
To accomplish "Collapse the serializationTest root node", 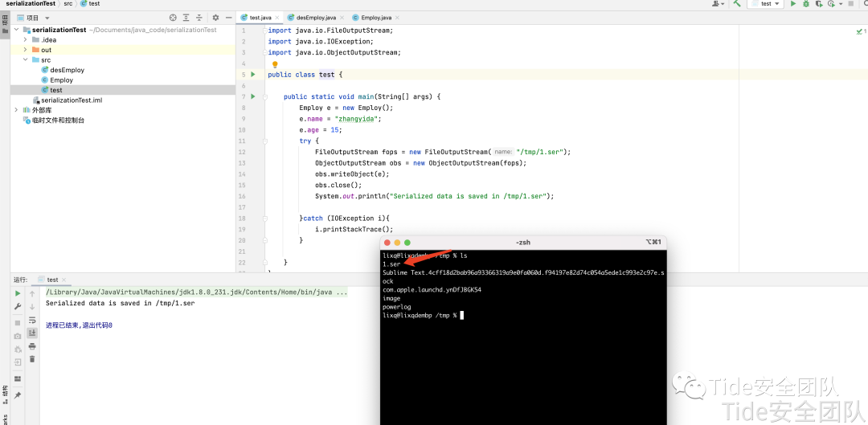I will [x=16, y=30].
